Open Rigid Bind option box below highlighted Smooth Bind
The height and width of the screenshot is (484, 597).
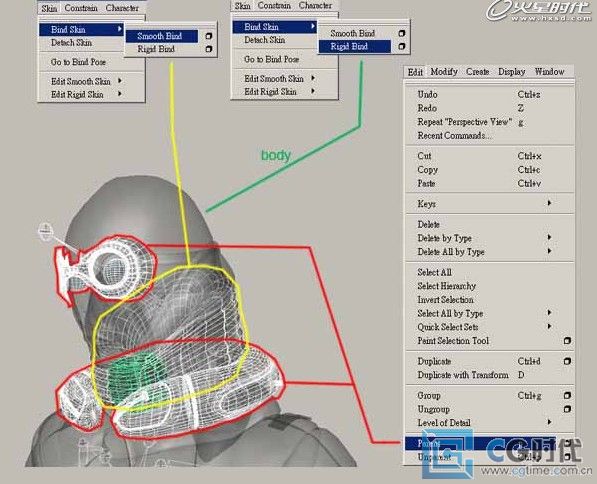tap(208, 49)
